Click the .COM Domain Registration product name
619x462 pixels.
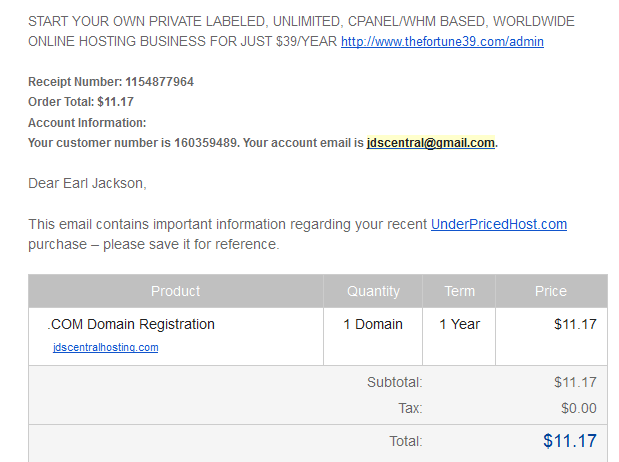pos(131,324)
